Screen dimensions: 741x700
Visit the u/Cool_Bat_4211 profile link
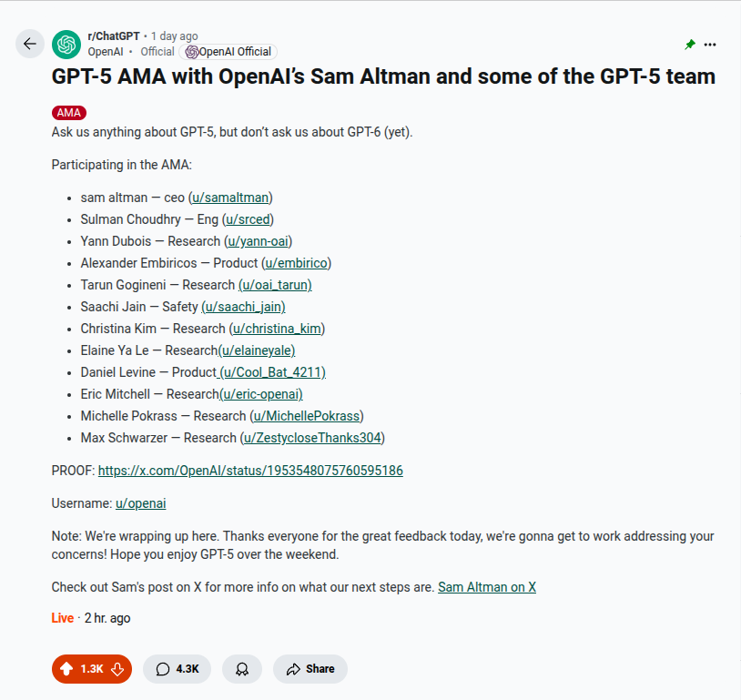coord(272,372)
